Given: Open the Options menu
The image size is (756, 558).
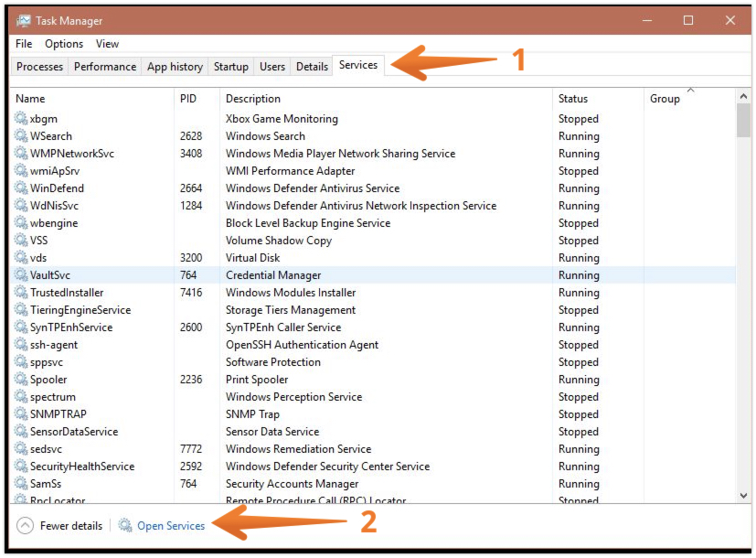Looking at the screenshot, I should [64, 43].
